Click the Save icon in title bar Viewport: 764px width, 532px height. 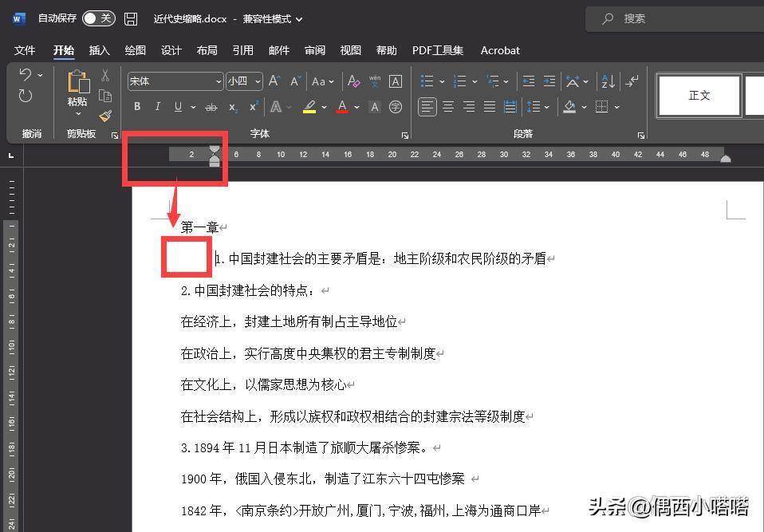[x=130, y=18]
